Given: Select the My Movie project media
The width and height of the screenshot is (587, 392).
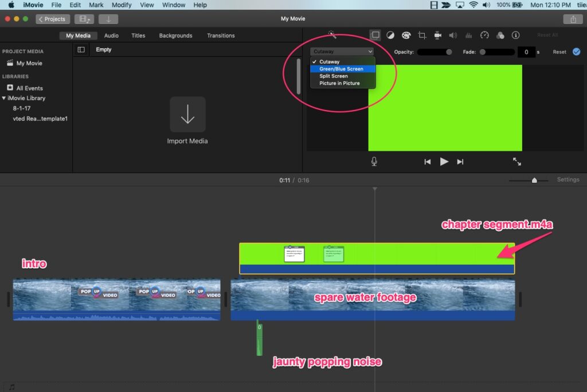Looking at the screenshot, I should tap(29, 63).
